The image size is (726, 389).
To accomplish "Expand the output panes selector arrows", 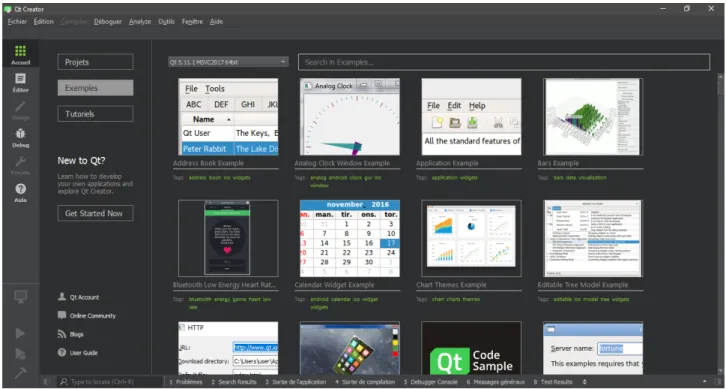I will point(584,382).
